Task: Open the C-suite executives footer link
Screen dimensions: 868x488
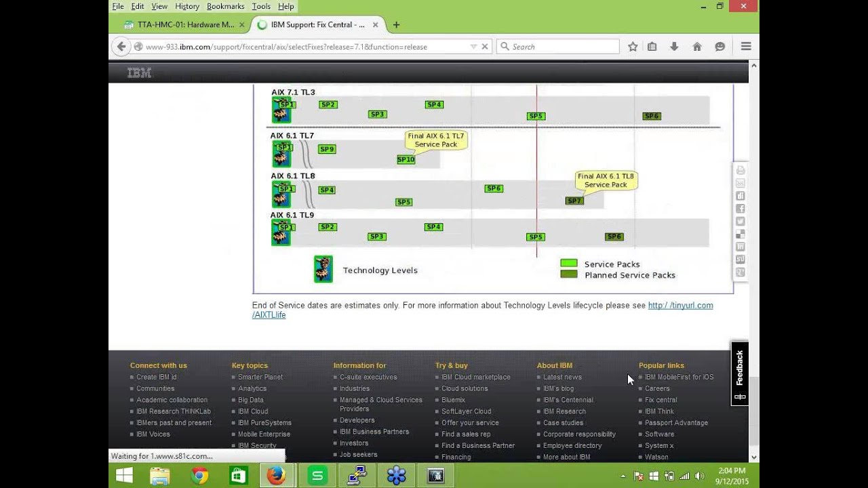Action: click(368, 377)
